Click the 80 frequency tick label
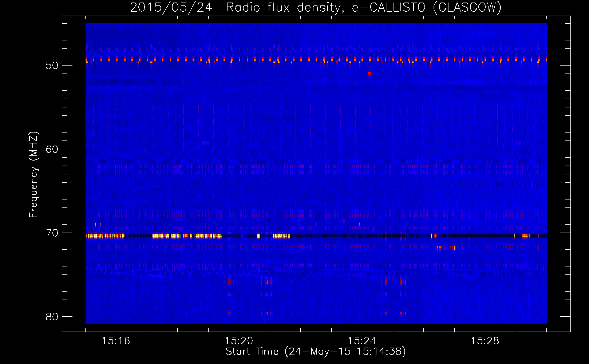The width and height of the screenshot is (589, 364). coord(52,317)
